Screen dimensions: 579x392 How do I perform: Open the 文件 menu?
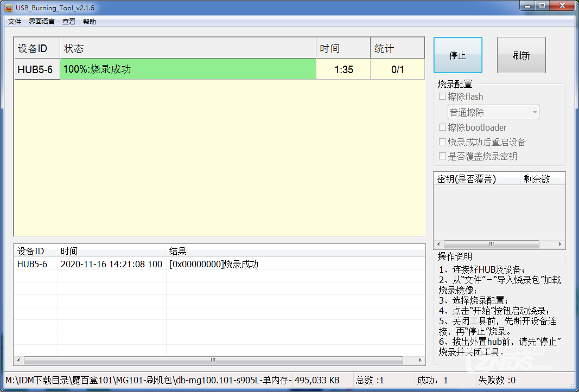click(x=14, y=21)
